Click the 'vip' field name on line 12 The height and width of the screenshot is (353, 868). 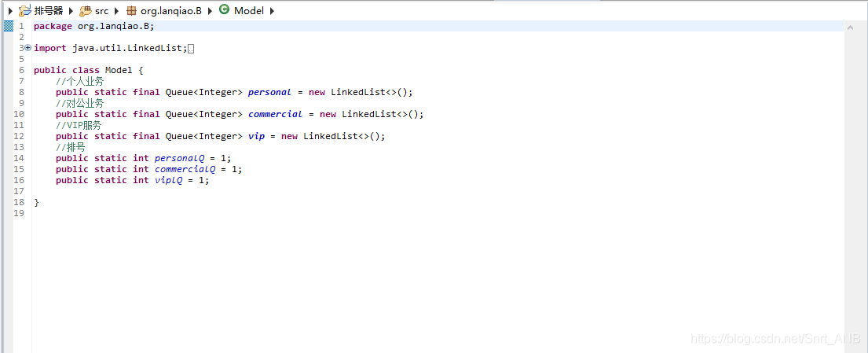tap(256, 136)
